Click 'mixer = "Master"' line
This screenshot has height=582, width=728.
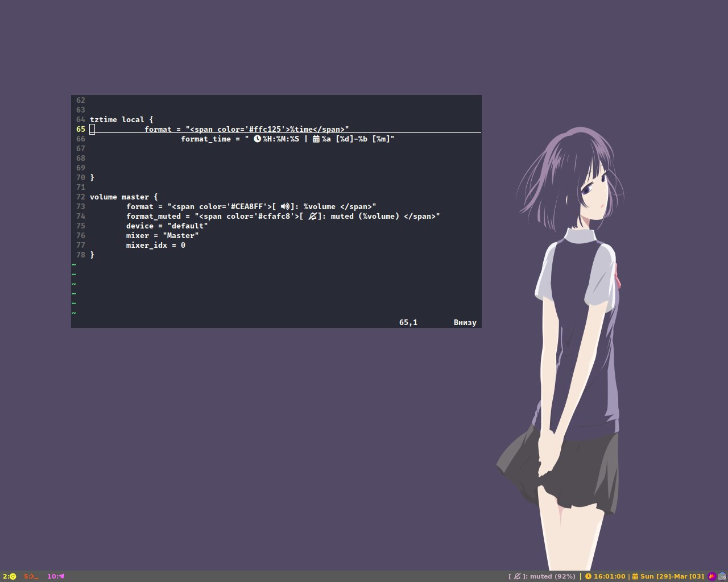point(163,236)
